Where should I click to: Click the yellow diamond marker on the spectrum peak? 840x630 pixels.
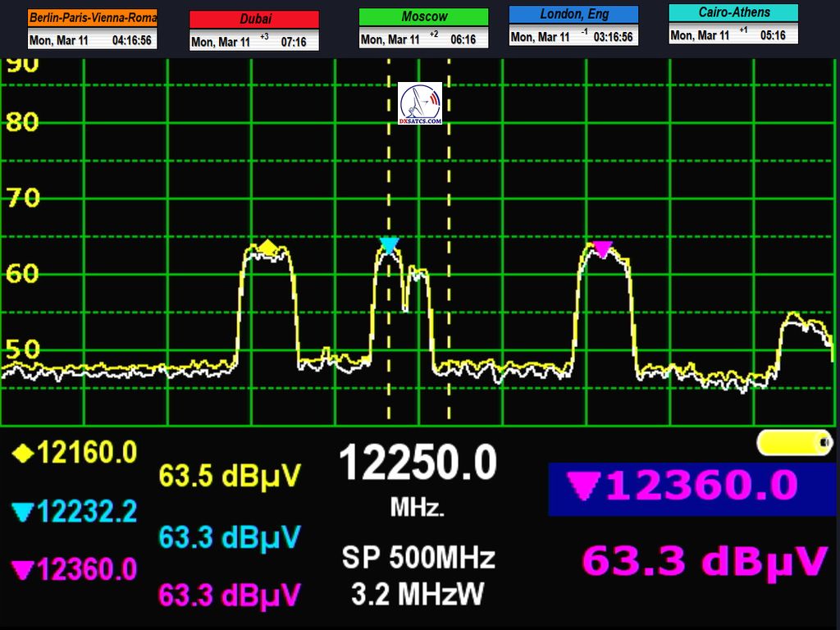(x=268, y=247)
